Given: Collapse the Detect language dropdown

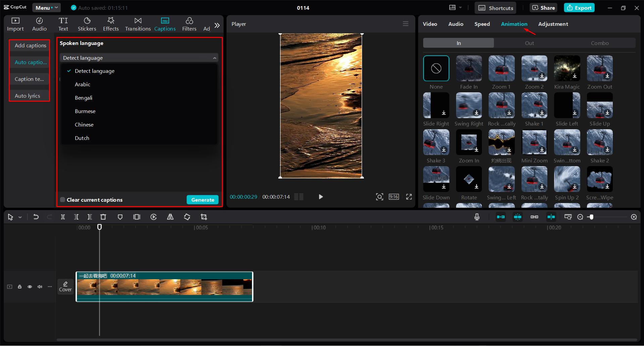Looking at the screenshot, I should point(215,57).
